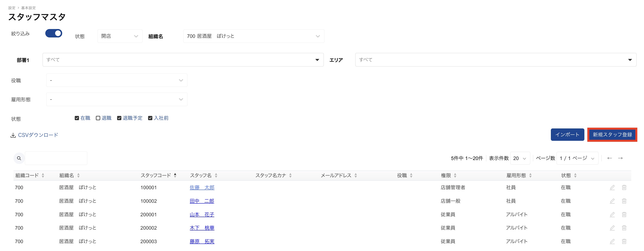Screen dimensions: 644x251
Task: Click 5件中 1〜20件 count text
Action: click(x=467, y=158)
